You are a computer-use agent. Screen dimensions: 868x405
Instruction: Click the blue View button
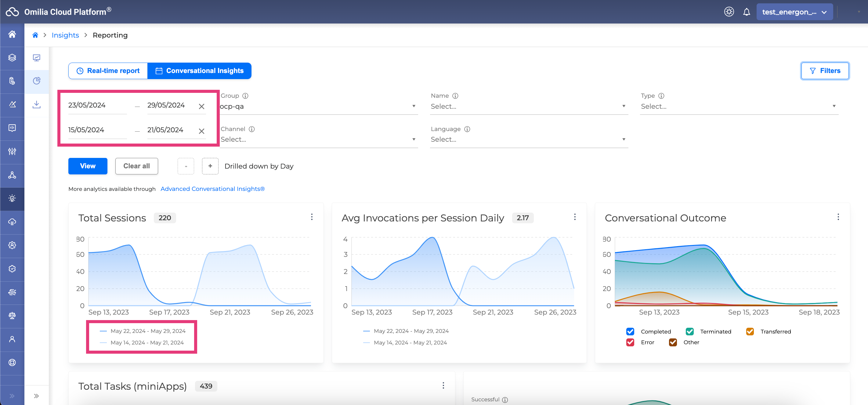[88, 166]
